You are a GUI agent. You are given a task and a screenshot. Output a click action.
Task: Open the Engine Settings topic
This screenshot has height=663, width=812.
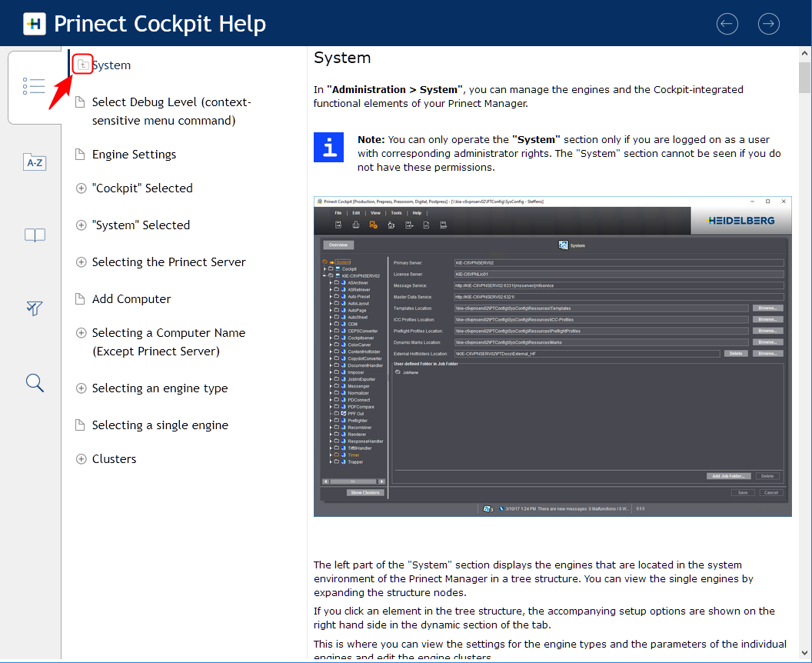click(x=134, y=155)
